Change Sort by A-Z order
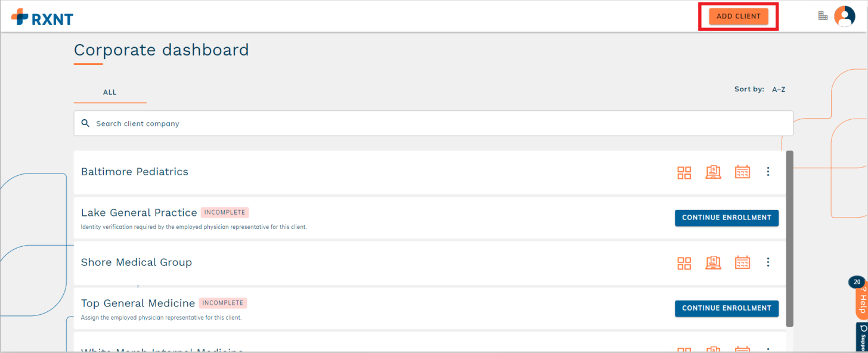The image size is (868, 353). coord(779,89)
